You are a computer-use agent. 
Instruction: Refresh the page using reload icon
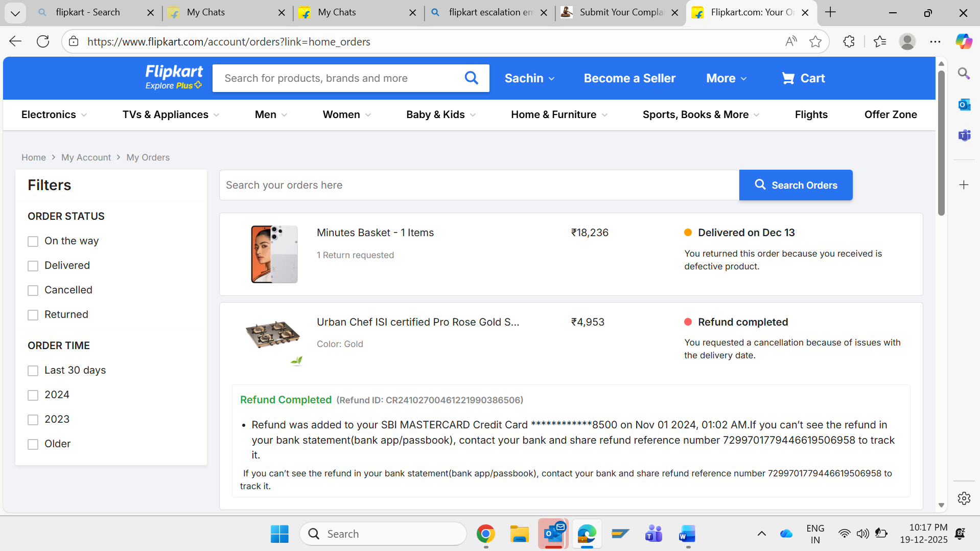pos(43,41)
